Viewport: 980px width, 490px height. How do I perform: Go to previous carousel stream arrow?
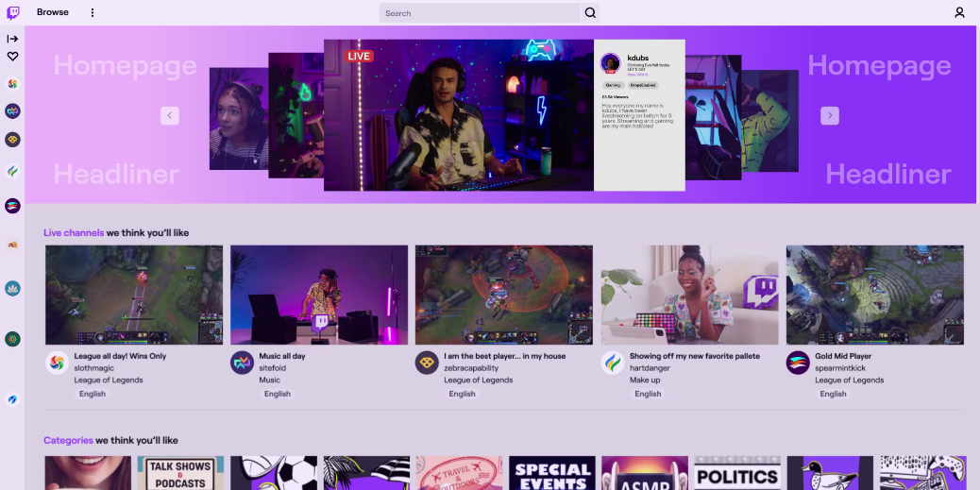(170, 115)
